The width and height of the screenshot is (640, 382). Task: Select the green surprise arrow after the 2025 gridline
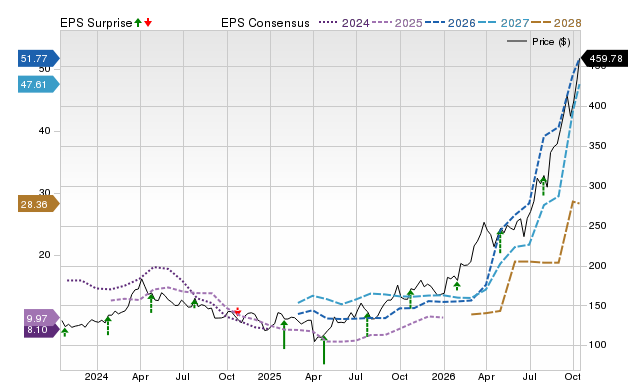point(284,335)
